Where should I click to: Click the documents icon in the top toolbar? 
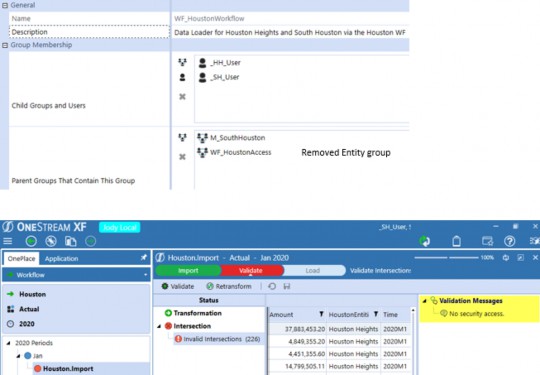[71, 241]
